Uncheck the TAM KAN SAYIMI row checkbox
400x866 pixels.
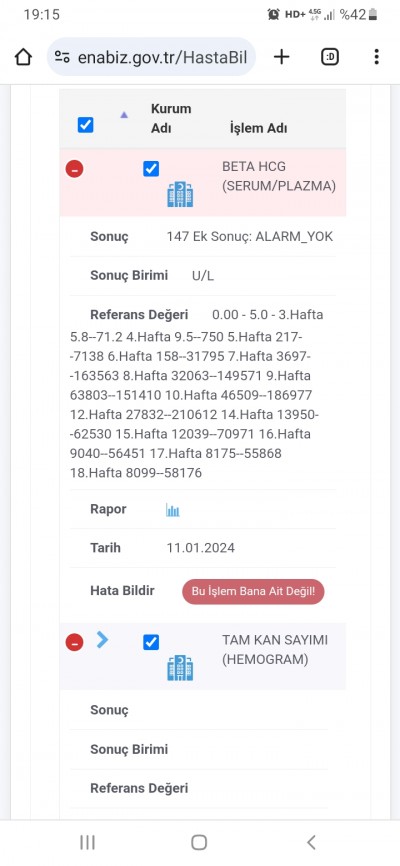[151, 642]
